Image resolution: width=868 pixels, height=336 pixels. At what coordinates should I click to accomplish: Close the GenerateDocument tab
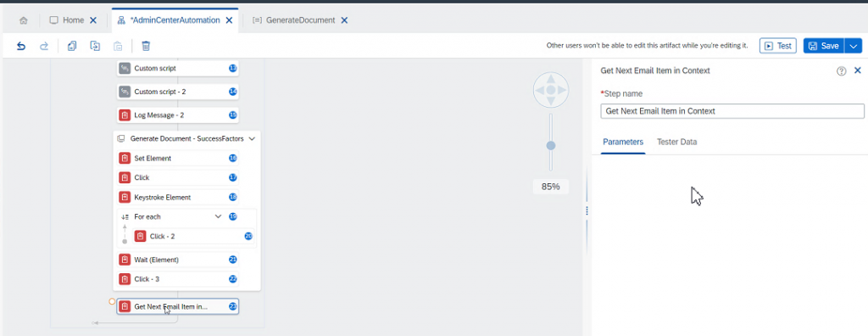pyautogui.click(x=344, y=20)
